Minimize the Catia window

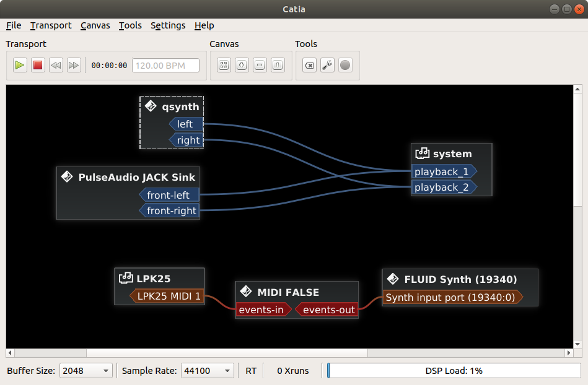pos(555,9)
